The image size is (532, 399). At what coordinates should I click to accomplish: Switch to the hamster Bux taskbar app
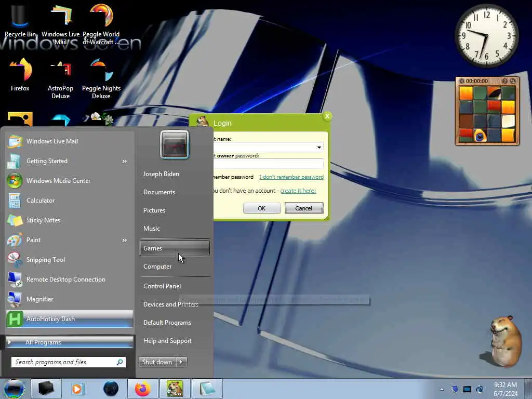point(175,389)
